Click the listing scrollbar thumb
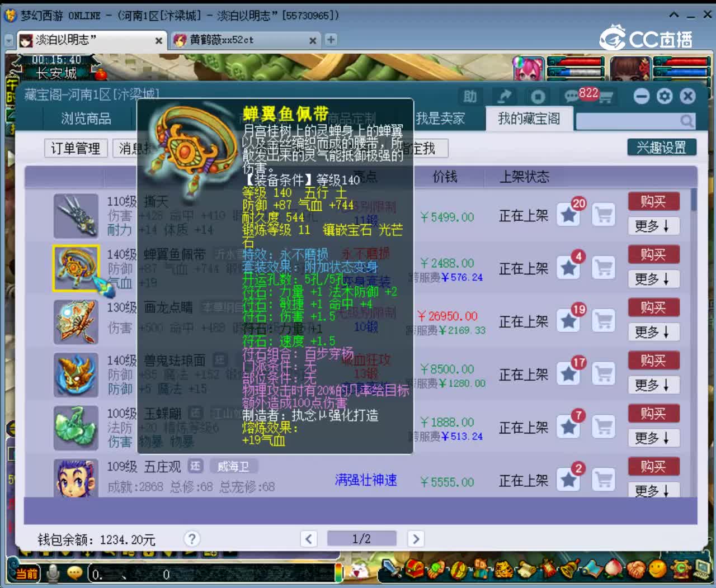This screenshot has width=716, height=588. point(694,200)
